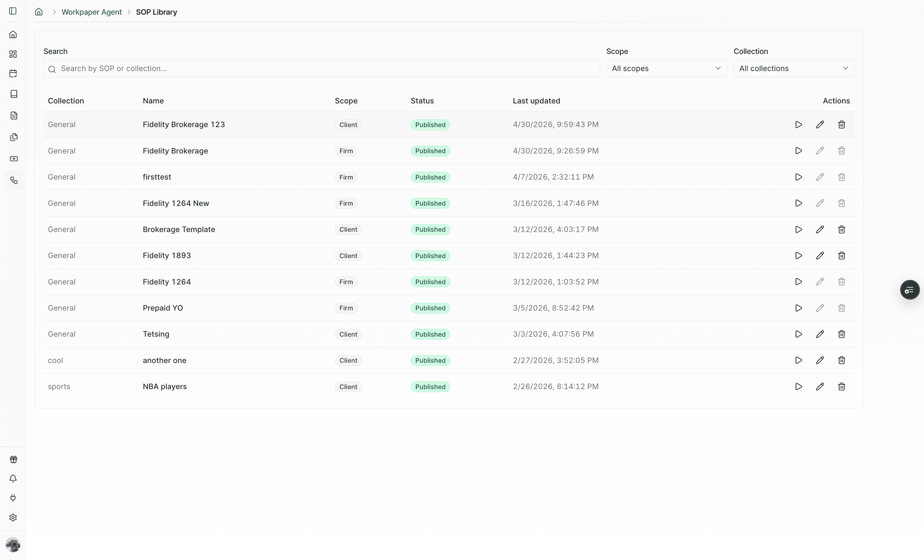Open the calendar icon in sidebar

(x=13, y=73)
